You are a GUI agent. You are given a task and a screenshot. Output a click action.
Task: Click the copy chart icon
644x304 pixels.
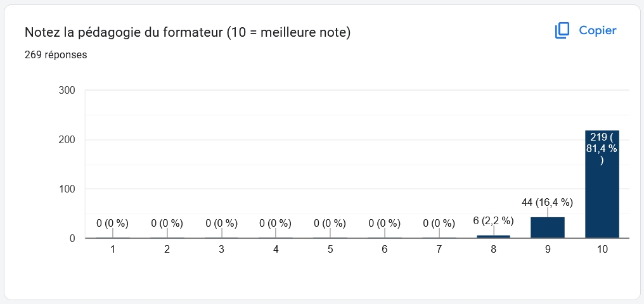click(562, 30)
